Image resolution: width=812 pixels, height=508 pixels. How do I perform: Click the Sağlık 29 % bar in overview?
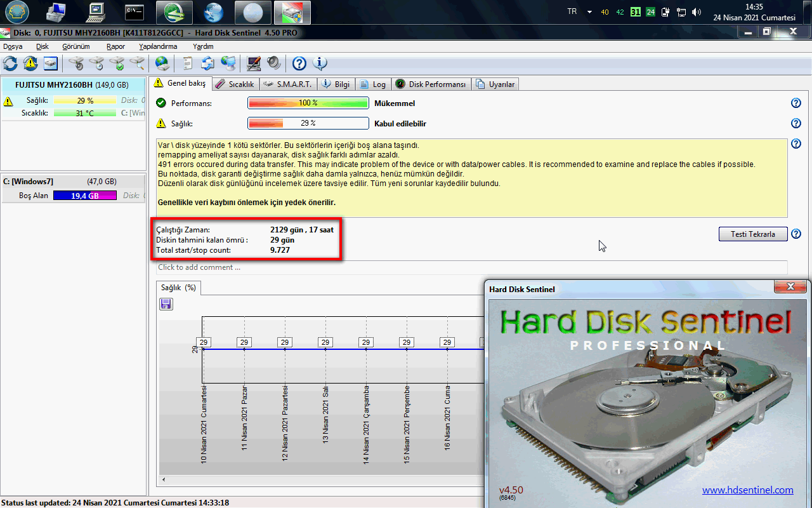click(308, 123)
